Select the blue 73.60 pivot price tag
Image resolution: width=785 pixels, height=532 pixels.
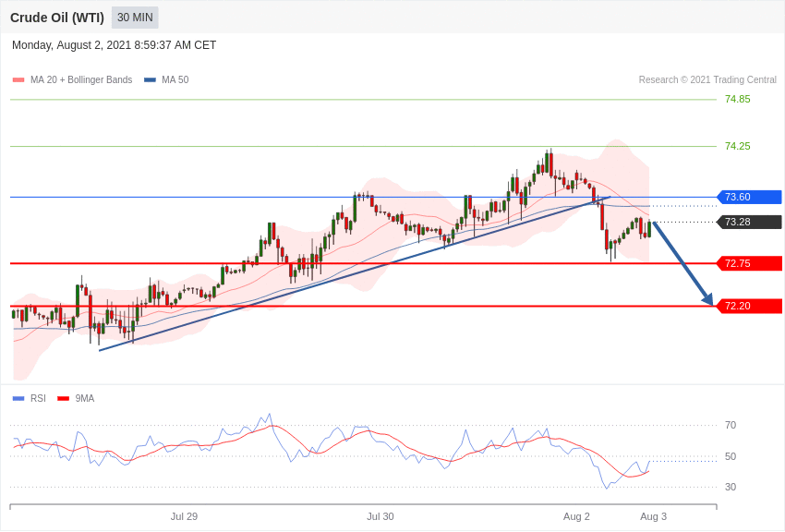point(749,197)
